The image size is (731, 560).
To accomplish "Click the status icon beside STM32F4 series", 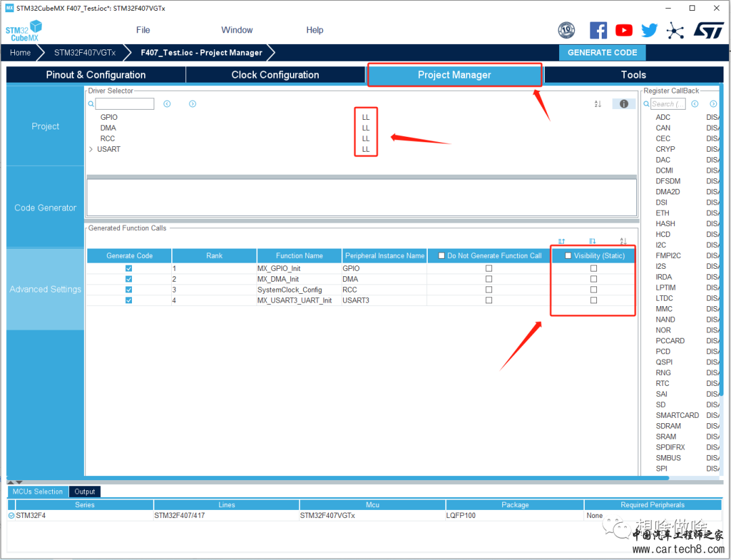I will click(12, 516).
